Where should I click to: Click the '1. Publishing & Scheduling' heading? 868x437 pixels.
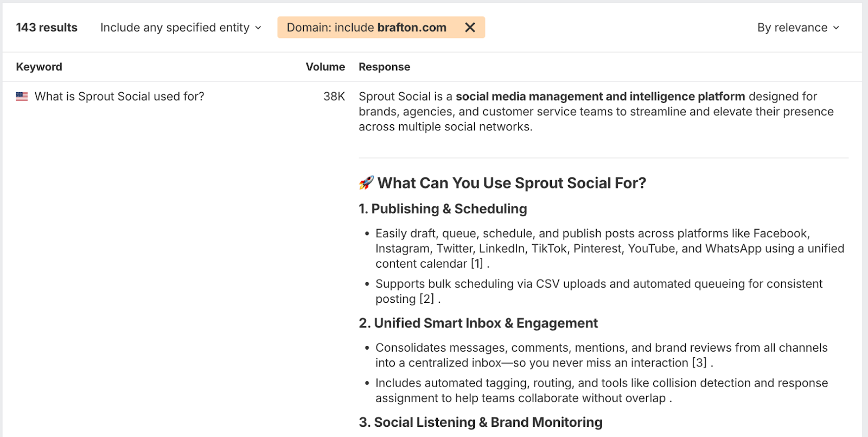[443, 209]
